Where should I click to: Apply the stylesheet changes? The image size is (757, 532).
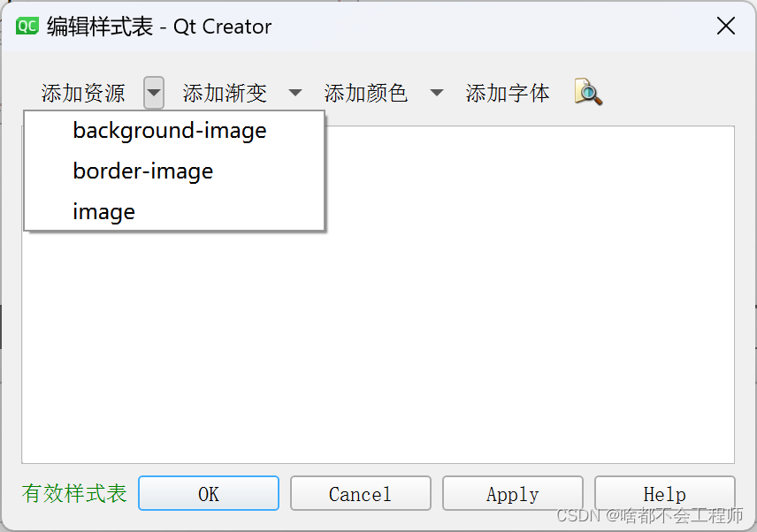pos(513,493)
